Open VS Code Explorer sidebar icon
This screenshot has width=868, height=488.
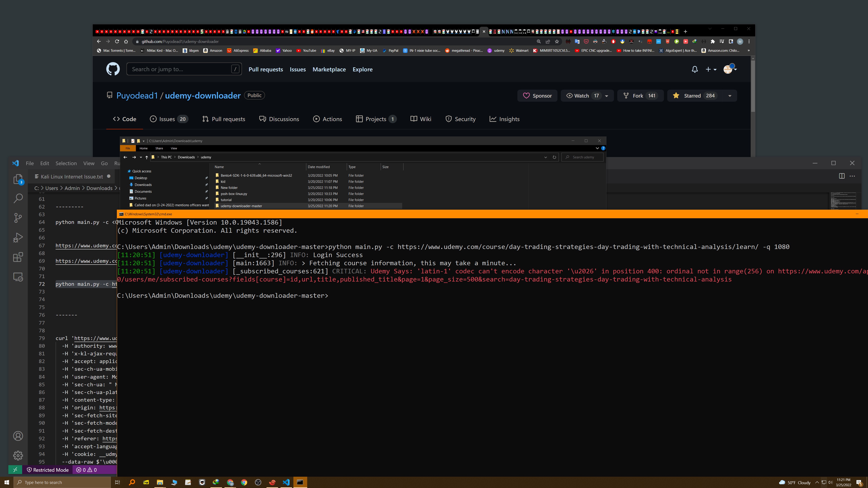18,179
